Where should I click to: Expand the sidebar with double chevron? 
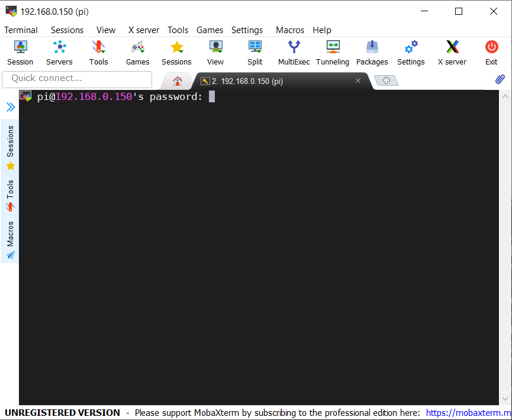pyautogui.click(x=11, y=107)
